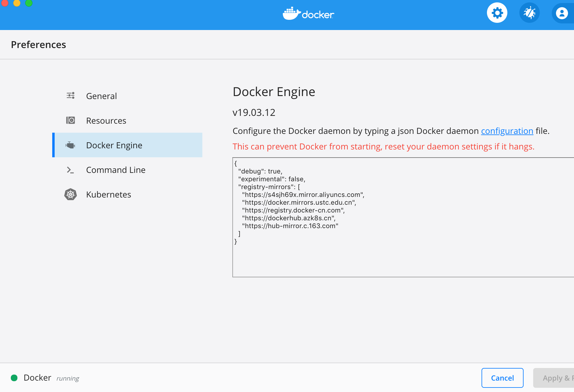The width and height of the screenshot is (574, 392).
Task: Open the configuration hyperlink
Action: coord(507,131)
